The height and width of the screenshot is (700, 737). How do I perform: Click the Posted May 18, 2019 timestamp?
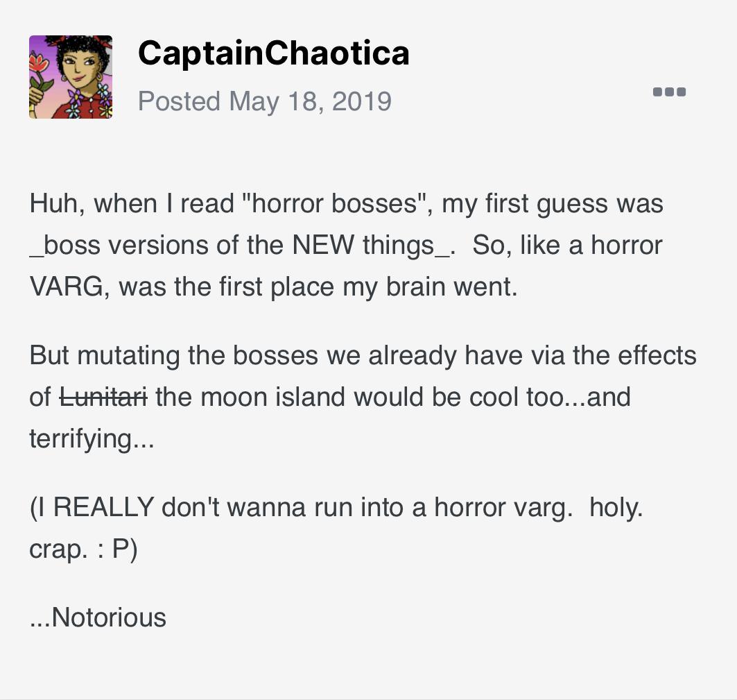pyautogui.click(x=264, y=101)
